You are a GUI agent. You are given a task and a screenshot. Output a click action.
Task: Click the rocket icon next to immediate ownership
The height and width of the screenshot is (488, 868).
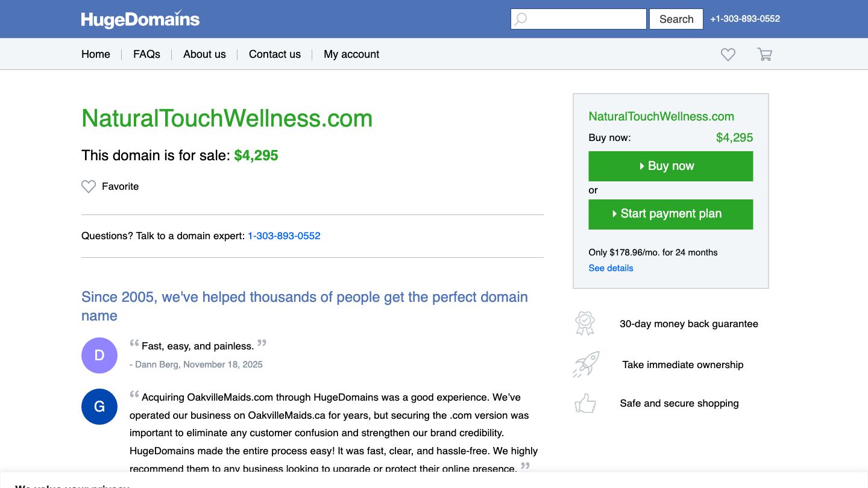point(584,364)
